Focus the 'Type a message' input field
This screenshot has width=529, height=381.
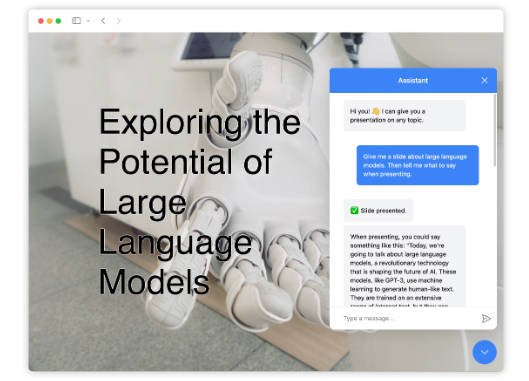point(410,318)
